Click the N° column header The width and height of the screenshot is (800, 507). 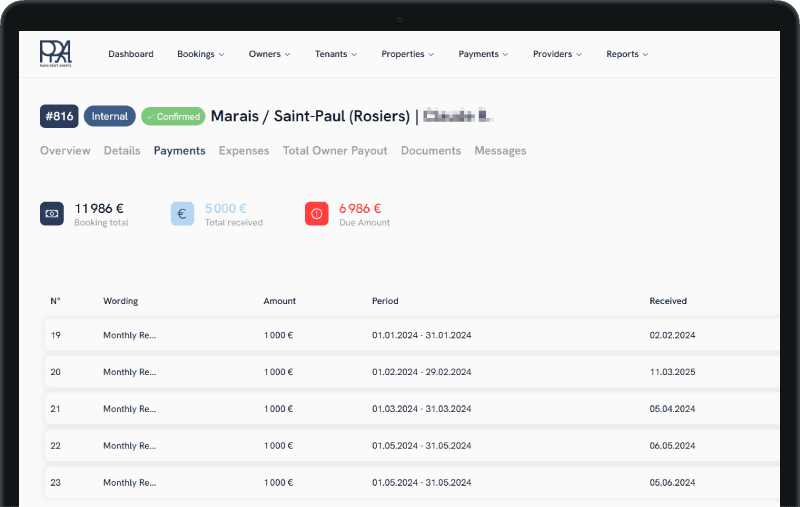[x=55, y=301]
